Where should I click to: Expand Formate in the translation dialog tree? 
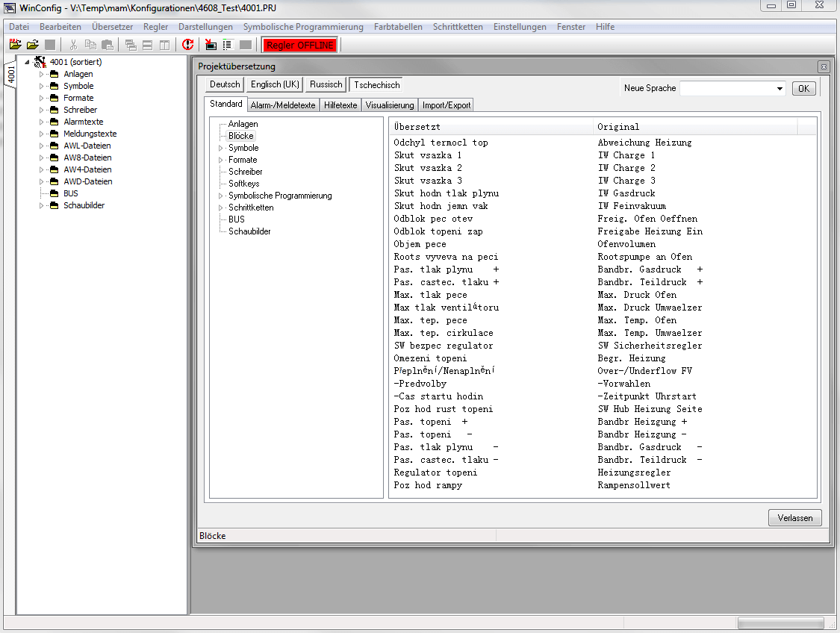point(221,160)
